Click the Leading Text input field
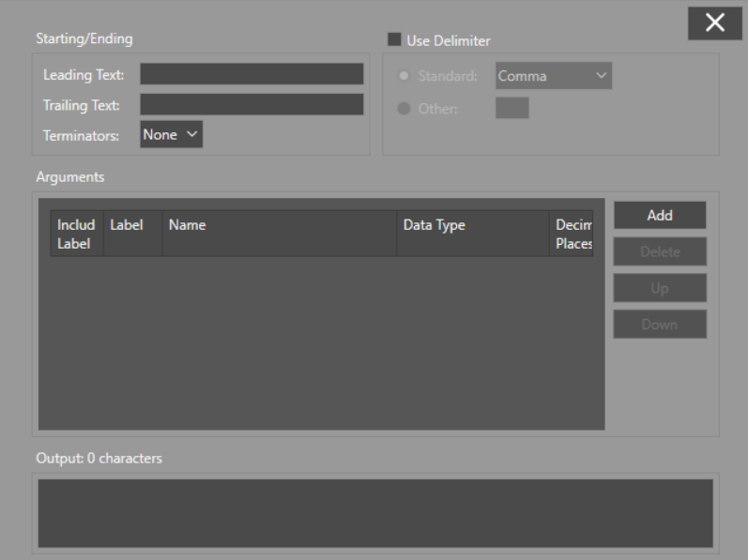748x560 pixels. tap(251, 74)
